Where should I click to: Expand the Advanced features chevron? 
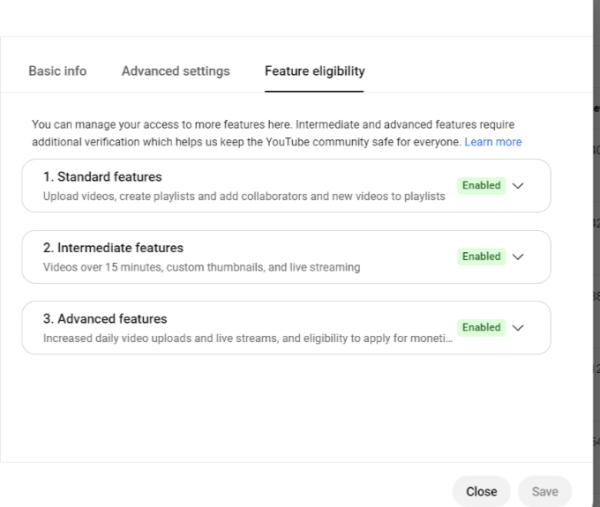(518, 328)
